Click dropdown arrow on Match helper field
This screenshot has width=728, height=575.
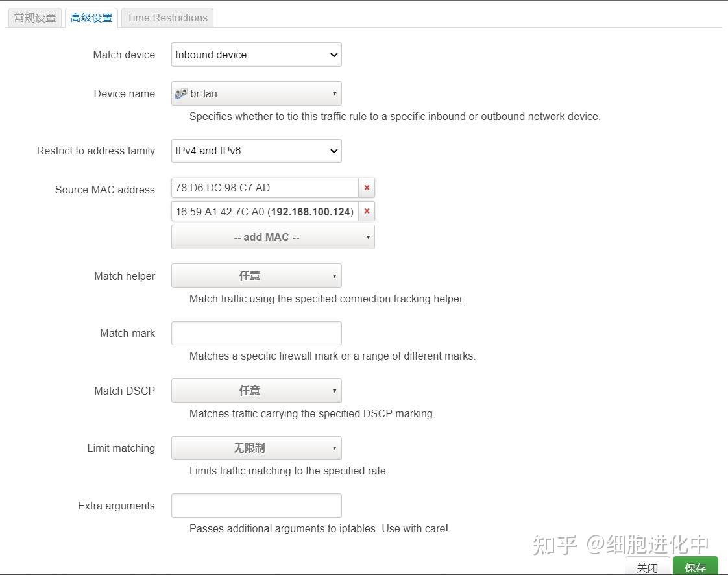click(335, 275)
